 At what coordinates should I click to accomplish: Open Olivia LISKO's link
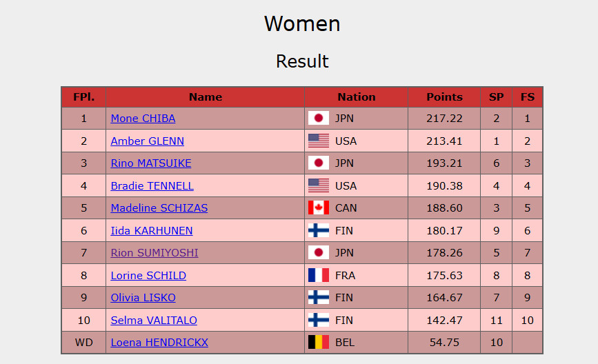(x=143, y=298)
